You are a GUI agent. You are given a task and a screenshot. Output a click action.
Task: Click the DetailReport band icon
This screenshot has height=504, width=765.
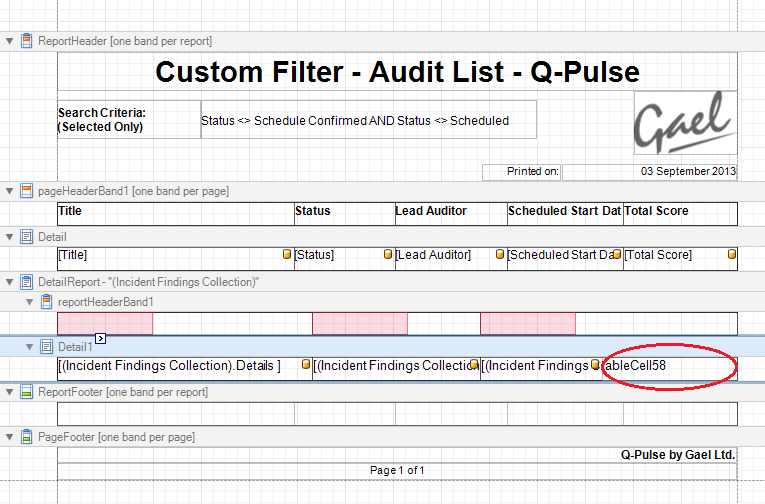[x=27, y=282]
